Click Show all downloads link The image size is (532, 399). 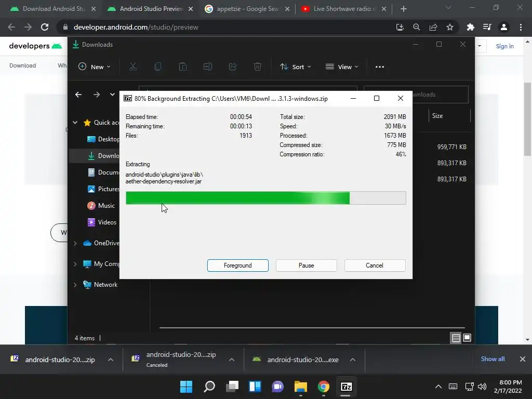[x=493, y=359]
